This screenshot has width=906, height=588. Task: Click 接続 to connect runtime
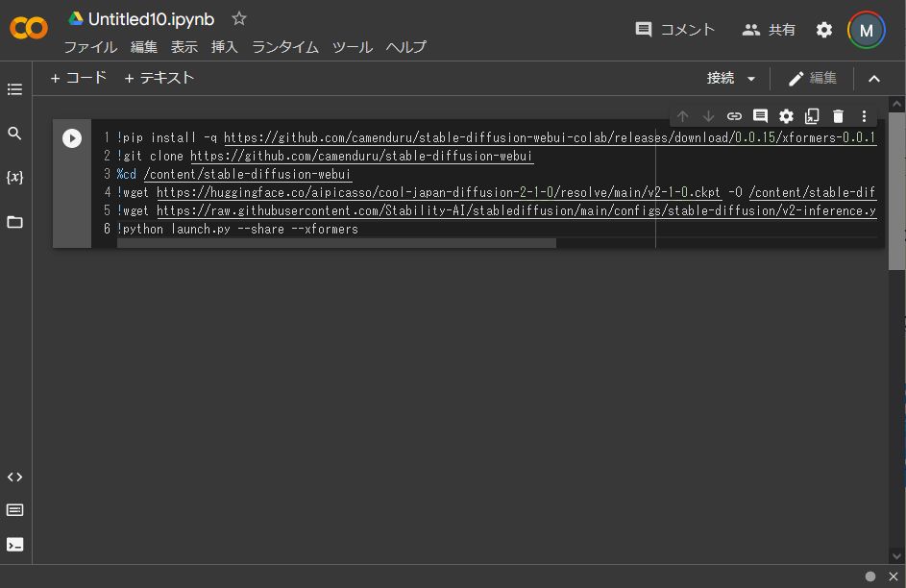[x=721, y=78]
